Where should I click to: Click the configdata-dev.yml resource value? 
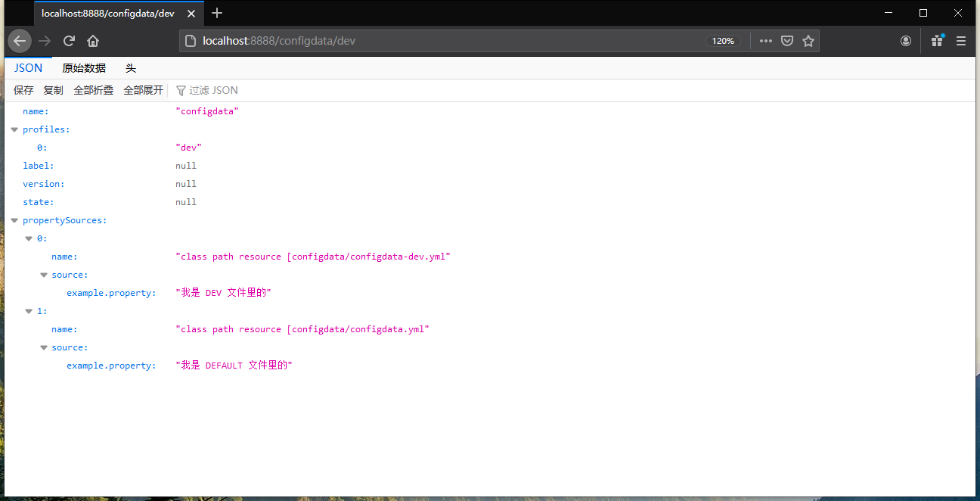[313, 257]
